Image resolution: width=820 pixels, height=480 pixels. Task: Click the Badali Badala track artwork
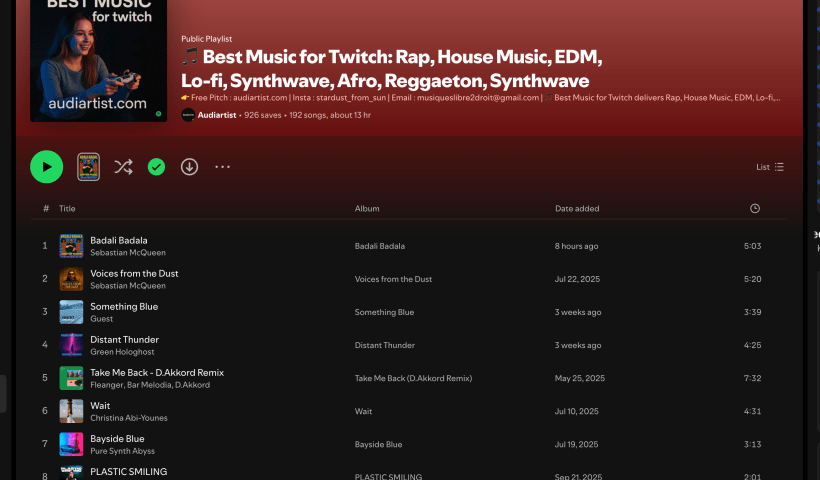tap(71, 246)
